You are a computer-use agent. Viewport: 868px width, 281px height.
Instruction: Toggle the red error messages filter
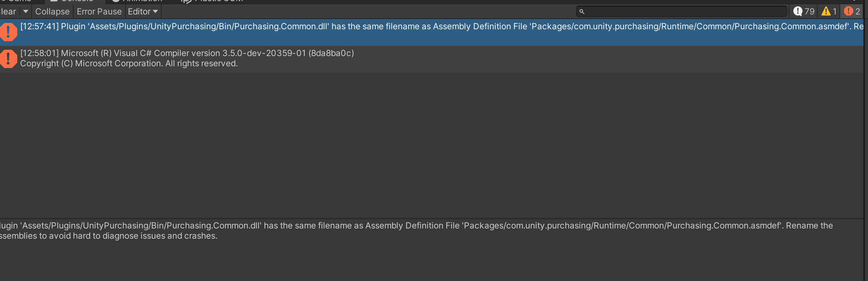click(852, 11)
